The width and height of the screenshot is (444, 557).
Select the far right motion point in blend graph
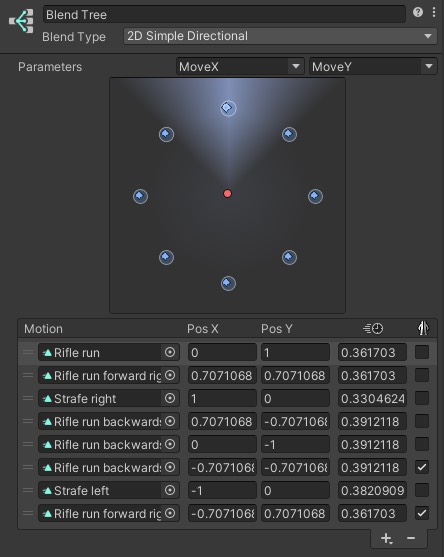point(315,196)
